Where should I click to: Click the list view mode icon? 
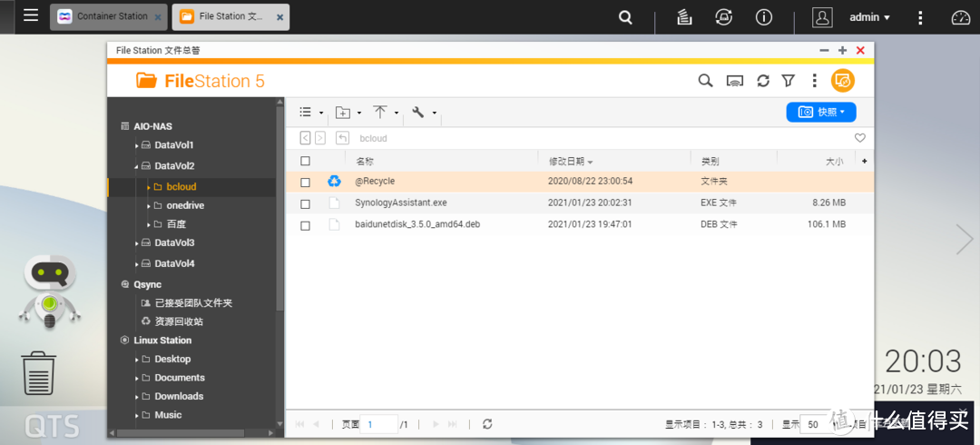click(306, 112)
